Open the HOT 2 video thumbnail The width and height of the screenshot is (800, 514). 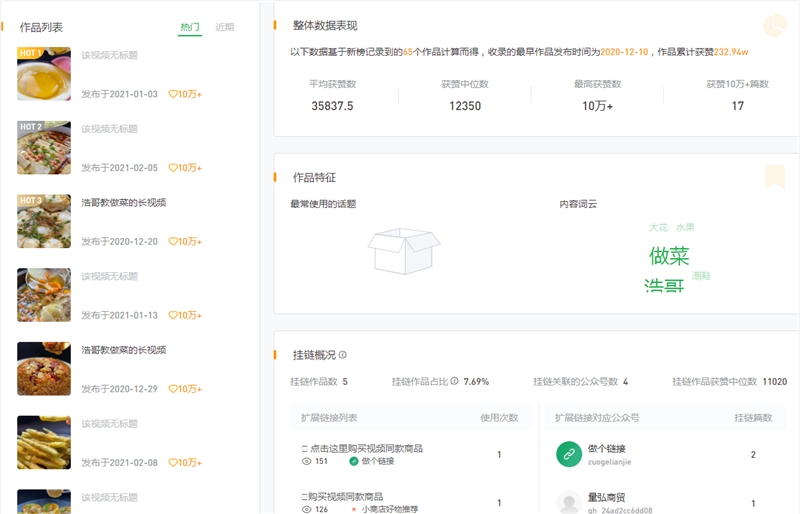click(44, 148)
